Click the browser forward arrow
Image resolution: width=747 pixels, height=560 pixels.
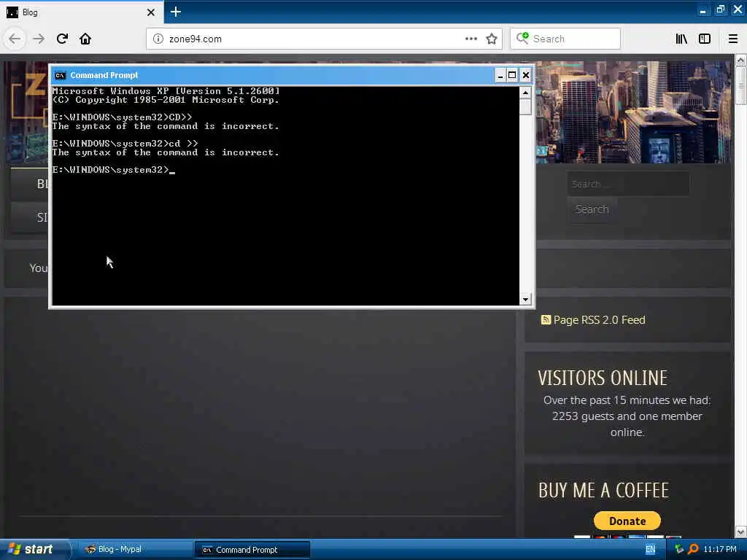[x=39, y=39]
